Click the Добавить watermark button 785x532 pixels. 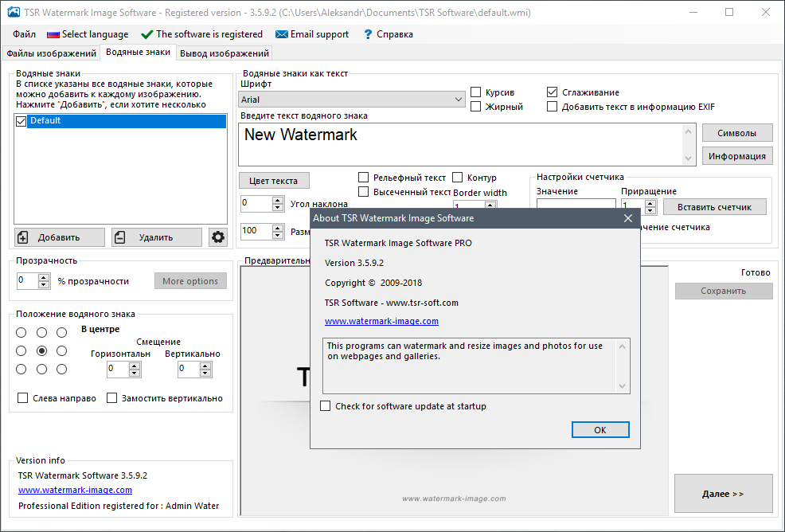click(x=60, y=237)
